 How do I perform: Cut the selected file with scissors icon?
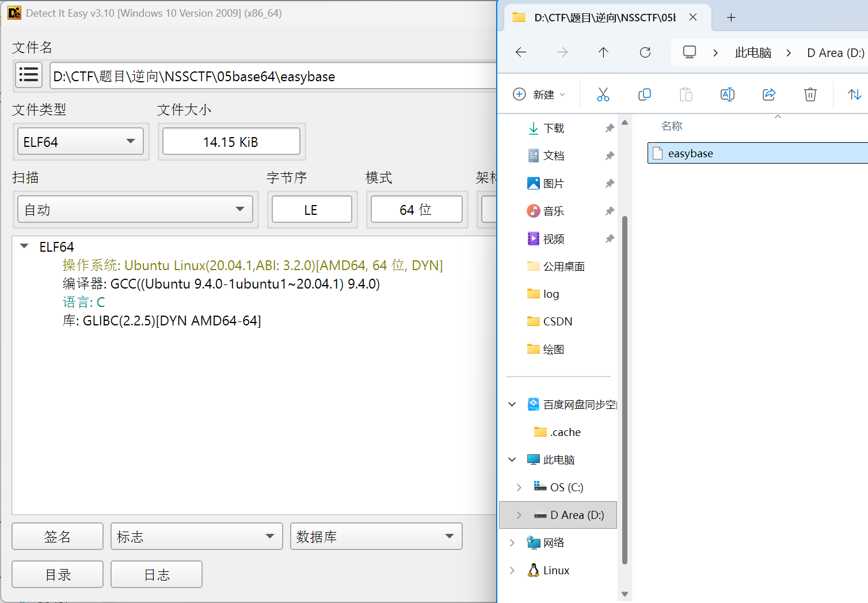603,94
